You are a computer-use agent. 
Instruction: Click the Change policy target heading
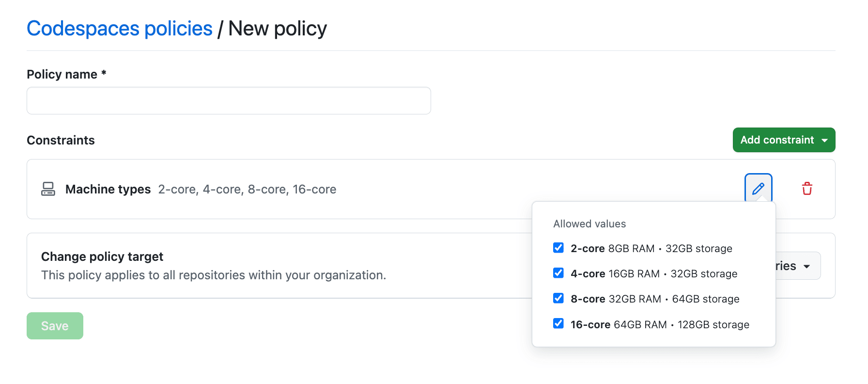pos(102,256)
